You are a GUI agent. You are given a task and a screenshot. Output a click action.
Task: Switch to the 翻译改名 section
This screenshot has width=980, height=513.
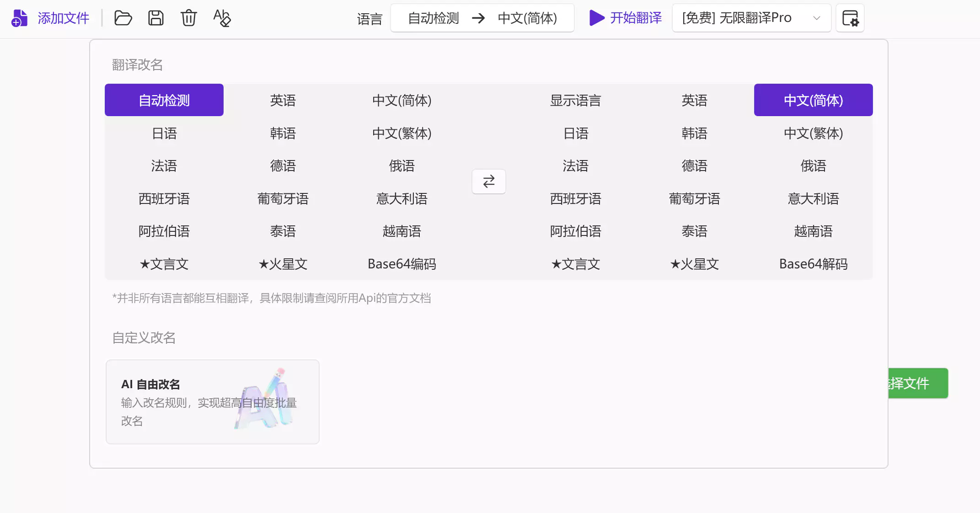(137, 64)
